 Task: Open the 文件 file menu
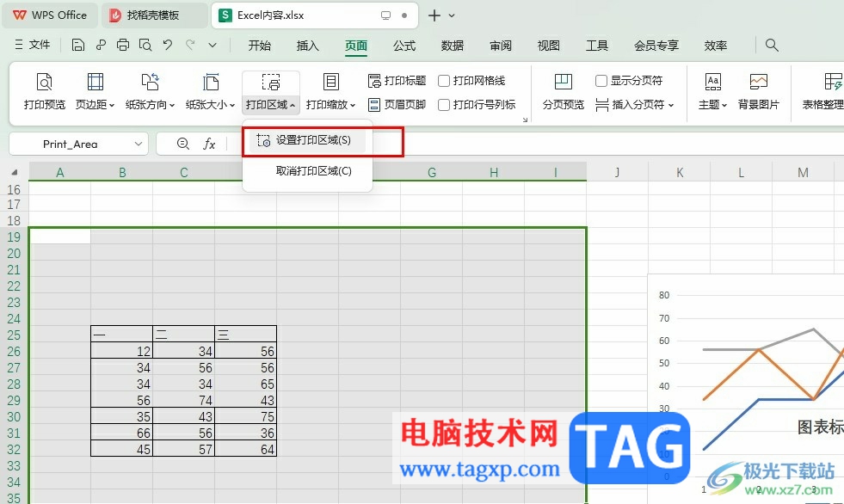(x=33, y=46)
